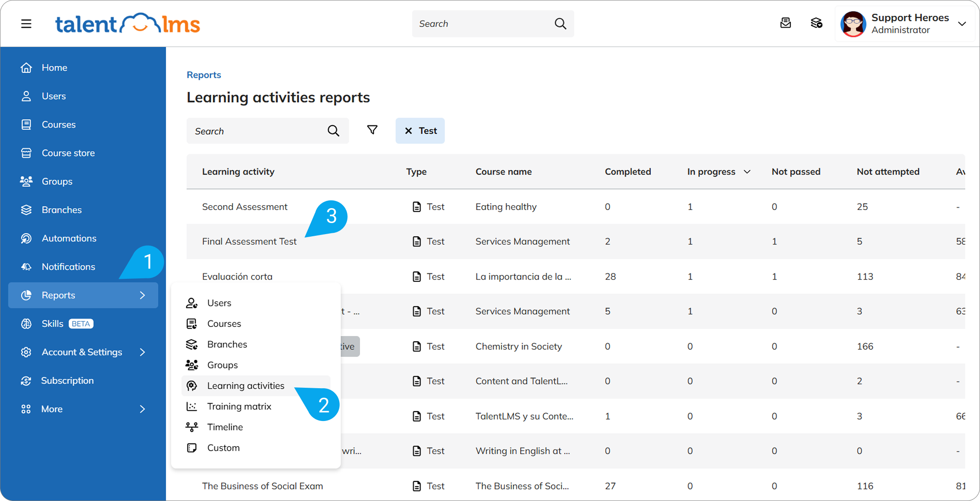Sort by the In progress column arrow

pos(747,172)
